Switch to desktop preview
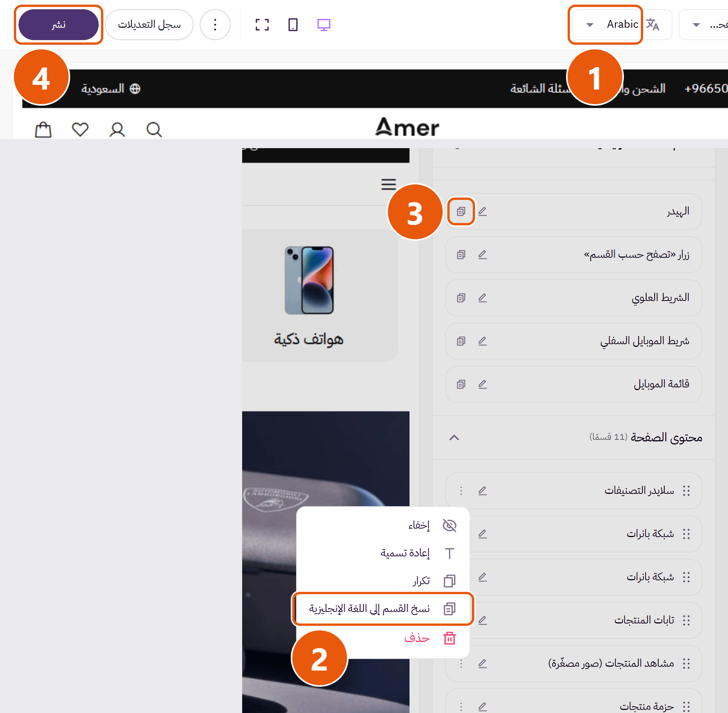Viewport: 728px width, 713px height. tap(324, 25)
